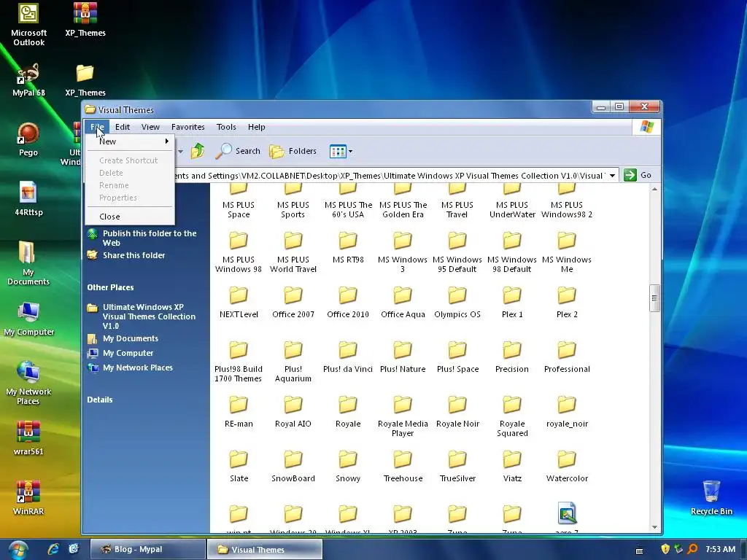Select the Office Aqua folder
Viewport: 747px width, 560px height.
pyautogui.click(x=403, y=303)
